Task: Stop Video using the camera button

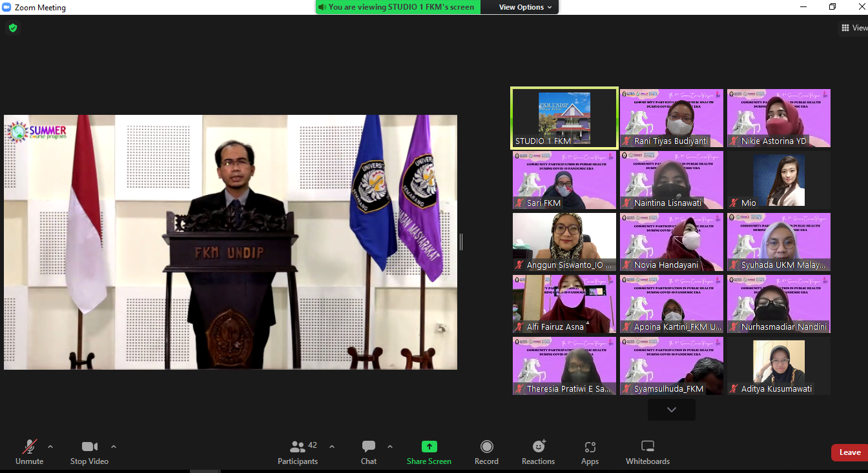Action: click(89, 451)
